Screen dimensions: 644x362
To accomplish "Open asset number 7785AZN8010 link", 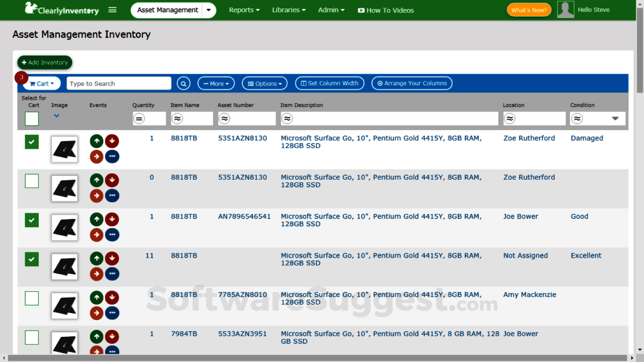I will [242, 294].
